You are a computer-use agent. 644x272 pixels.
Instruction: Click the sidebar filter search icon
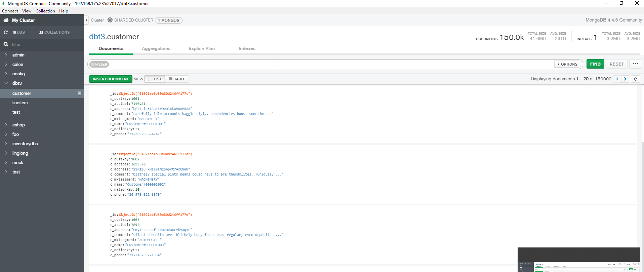pos(6,44)
